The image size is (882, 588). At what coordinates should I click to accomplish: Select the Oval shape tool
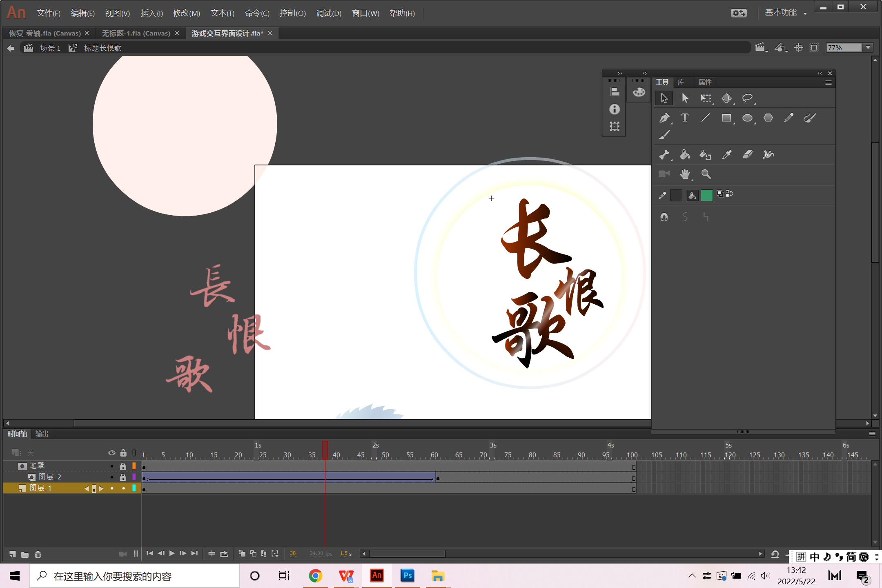pos(747,118)
